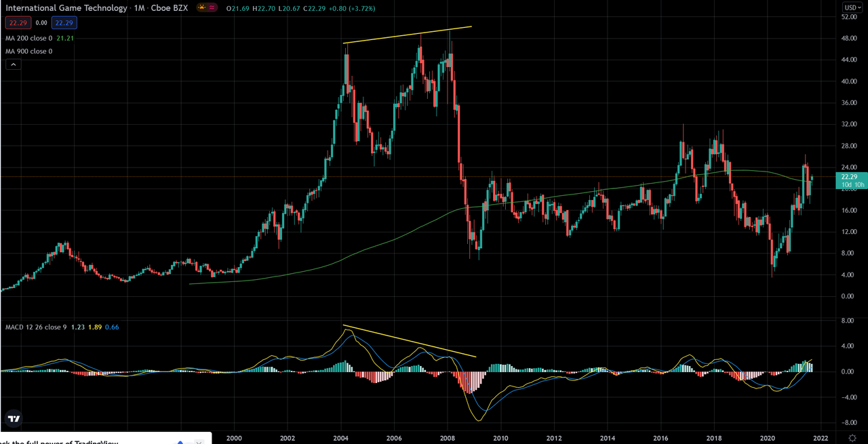This screenshot has width=868, height=444.
Task: Click the 2018 label on time axis
Action: coord(715,439)
